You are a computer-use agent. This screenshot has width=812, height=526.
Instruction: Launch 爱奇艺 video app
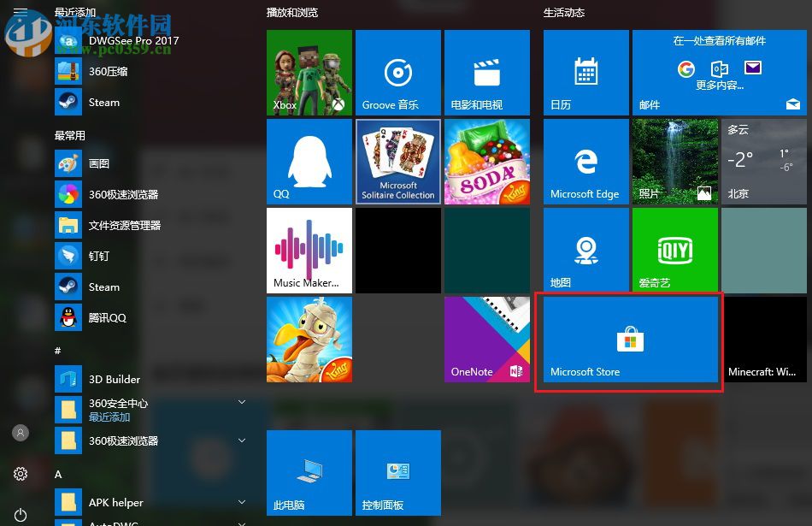pos(674,250)
